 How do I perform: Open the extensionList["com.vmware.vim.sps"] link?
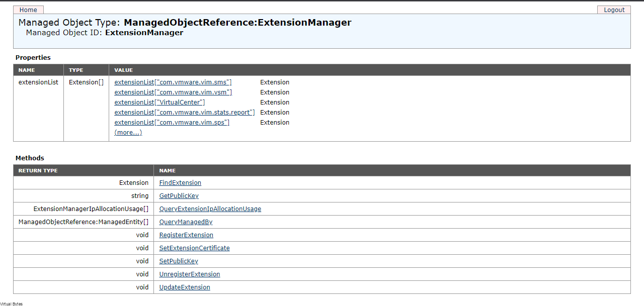172,122
